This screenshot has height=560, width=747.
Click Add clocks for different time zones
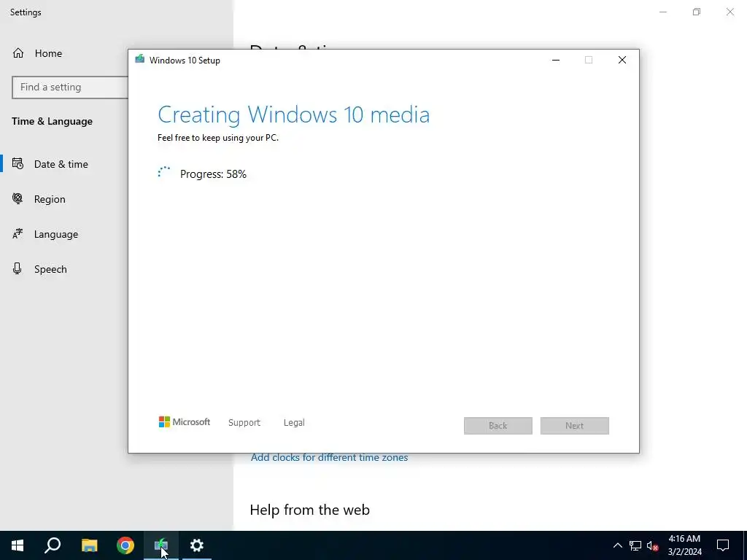coord(329,457)
